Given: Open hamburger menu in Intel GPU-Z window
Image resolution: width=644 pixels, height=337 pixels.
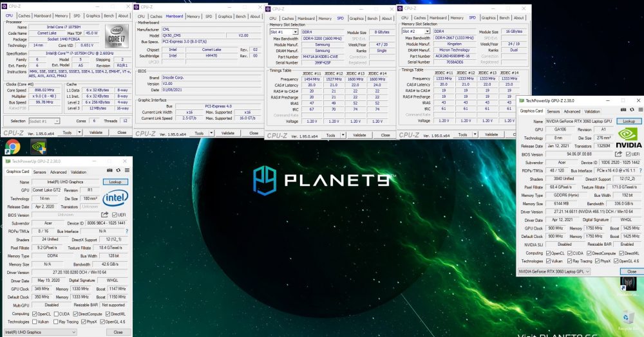Looking at the screenshot, I should coord(127,170).
